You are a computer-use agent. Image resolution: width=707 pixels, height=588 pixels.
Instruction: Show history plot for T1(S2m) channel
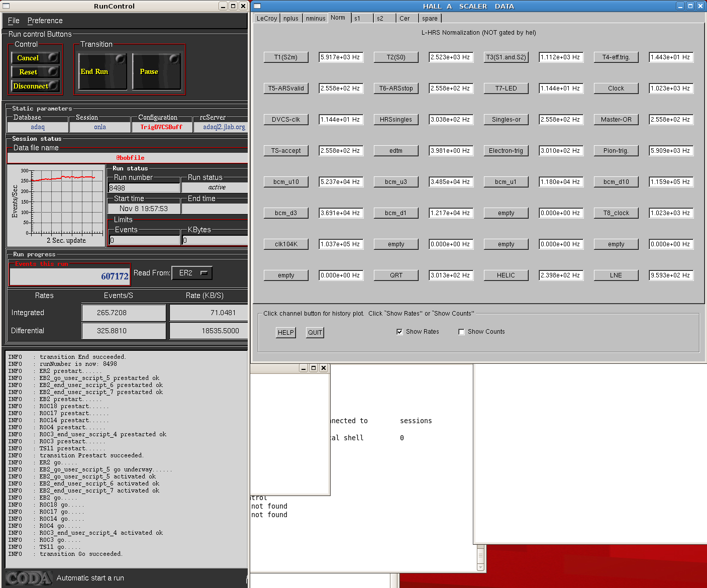tap(286, 57)
